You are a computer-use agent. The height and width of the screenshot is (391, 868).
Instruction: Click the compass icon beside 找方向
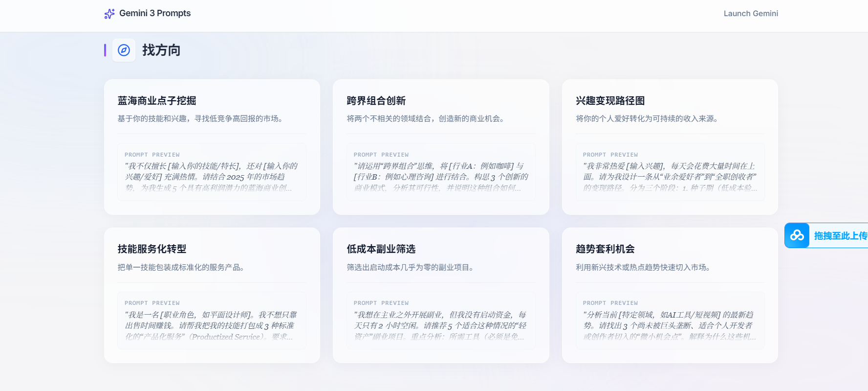124,50
